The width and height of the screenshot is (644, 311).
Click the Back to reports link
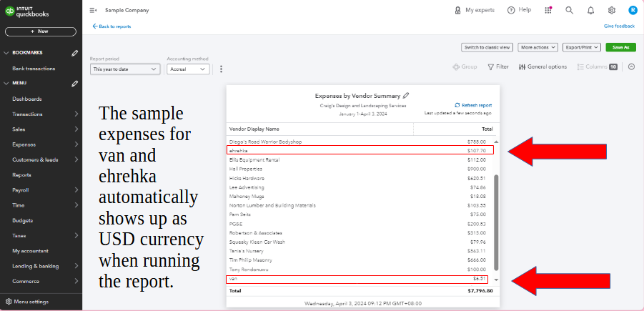(115, 26)
